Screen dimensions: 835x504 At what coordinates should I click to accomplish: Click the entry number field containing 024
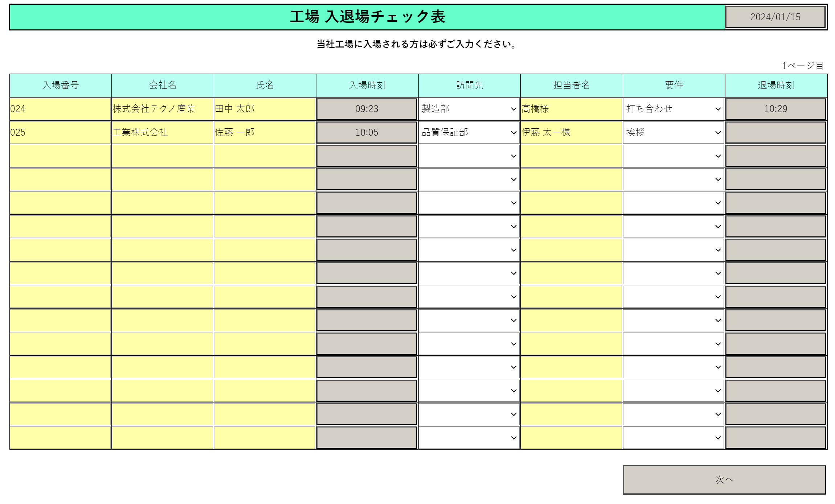pos(60,109)
